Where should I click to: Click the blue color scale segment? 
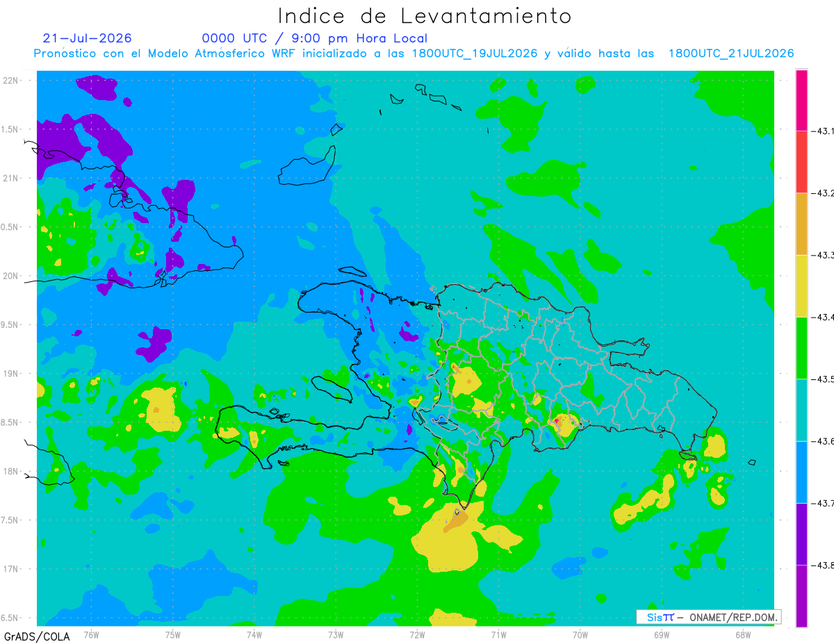[x=801, y=472]
